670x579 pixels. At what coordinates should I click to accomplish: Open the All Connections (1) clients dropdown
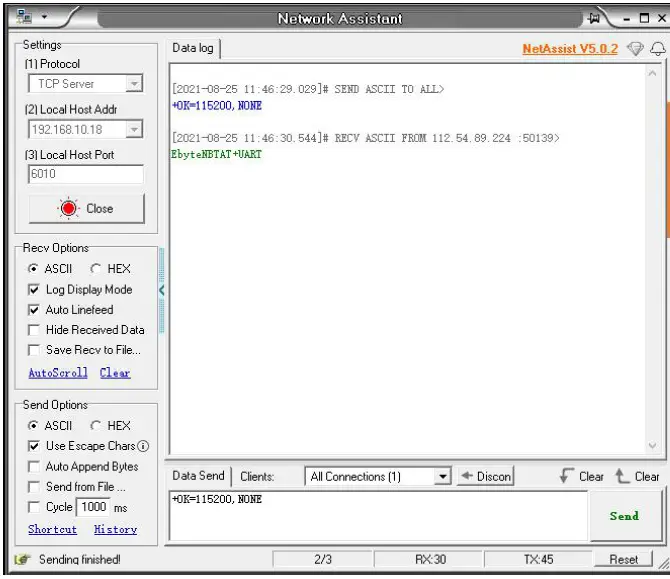tap(378, 476)
